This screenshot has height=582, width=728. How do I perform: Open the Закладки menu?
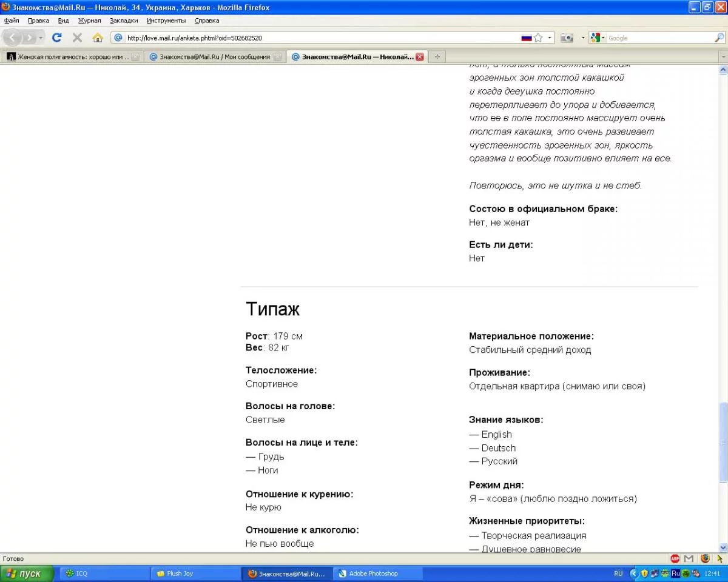pos(124,21)
